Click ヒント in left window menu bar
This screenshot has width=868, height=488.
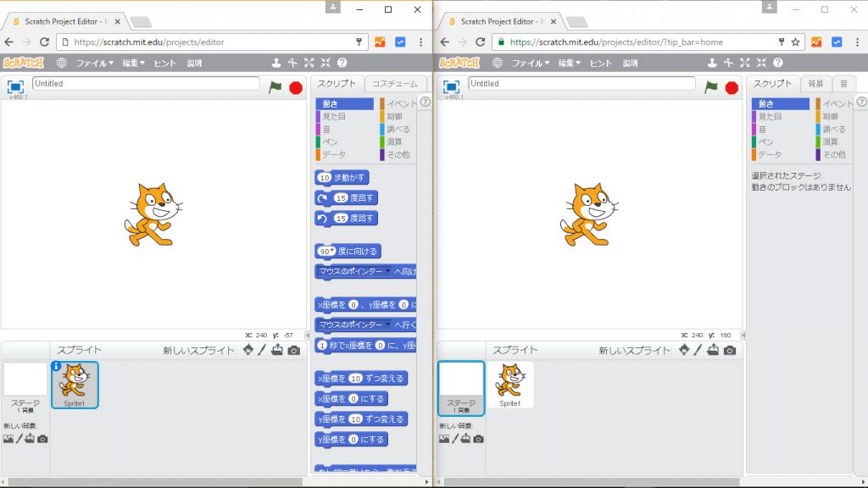(165, 63)
